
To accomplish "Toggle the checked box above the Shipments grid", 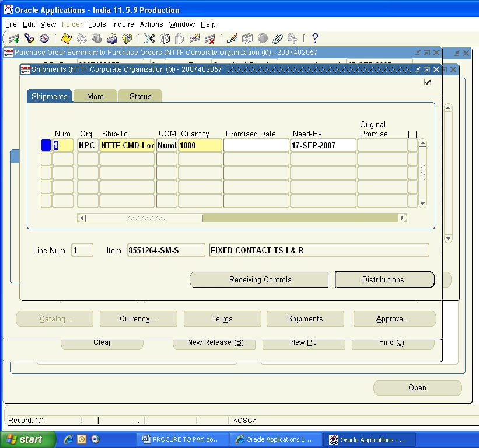I will pos(427,82).
